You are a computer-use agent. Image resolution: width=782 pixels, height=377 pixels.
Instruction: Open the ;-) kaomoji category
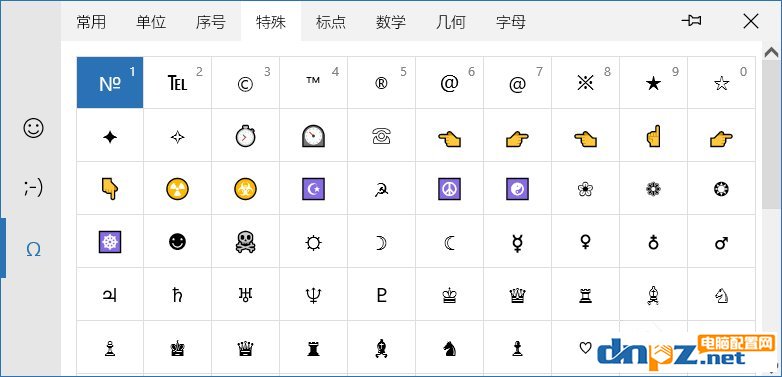point(33,188)
